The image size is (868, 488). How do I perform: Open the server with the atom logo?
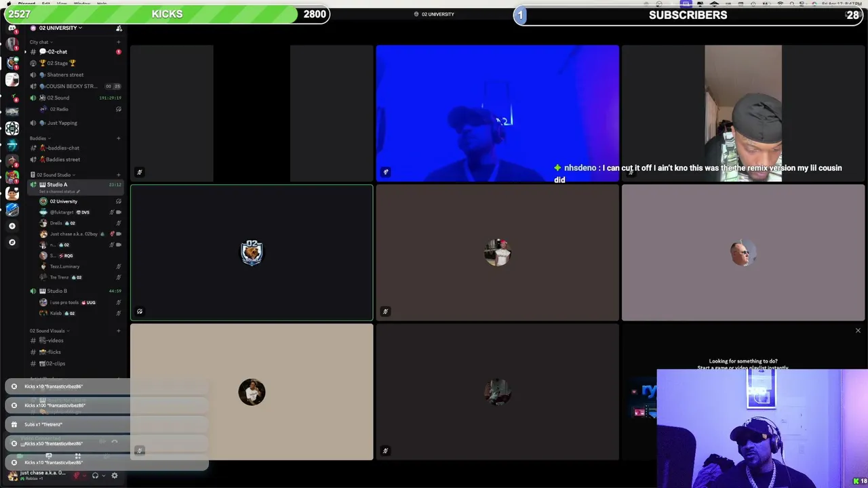click(x=12, y=128)
